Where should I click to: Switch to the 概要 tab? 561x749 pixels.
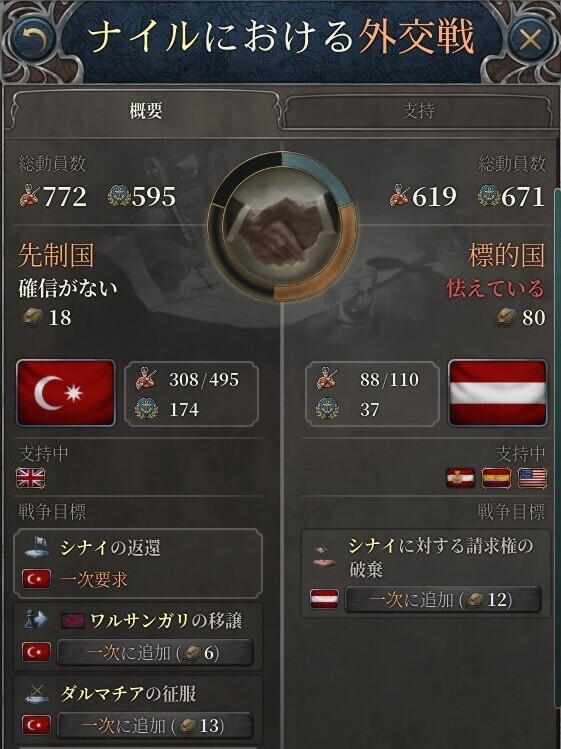tap(146, 111)
